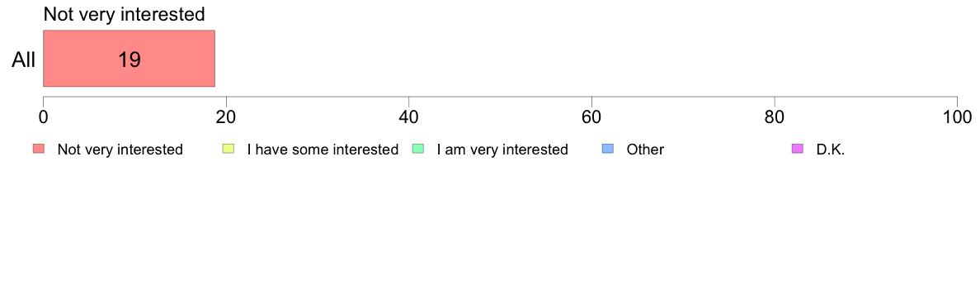Click the 'Not very interested' title above bar
The width and height of the screenshot is (980, 304).
125,14
